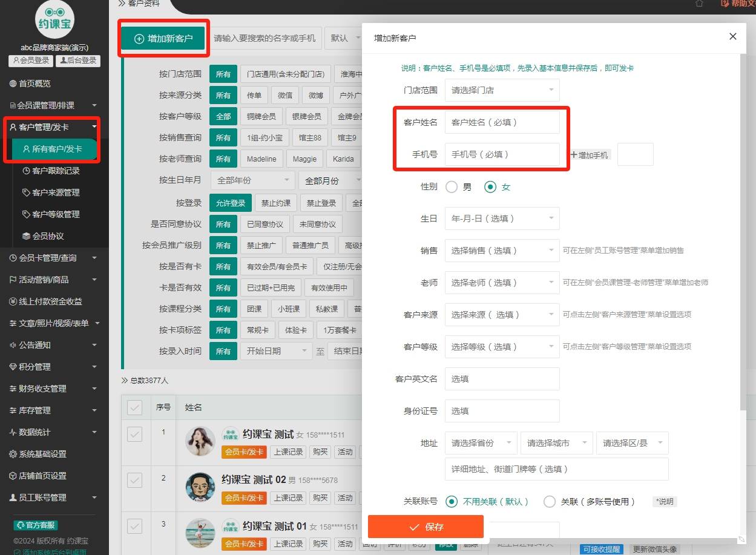Open 会员协议 in the sidebar
Image resolution: width=756 pixels, height=555 pixels.
pyautogui.click(x=48, y=236)
